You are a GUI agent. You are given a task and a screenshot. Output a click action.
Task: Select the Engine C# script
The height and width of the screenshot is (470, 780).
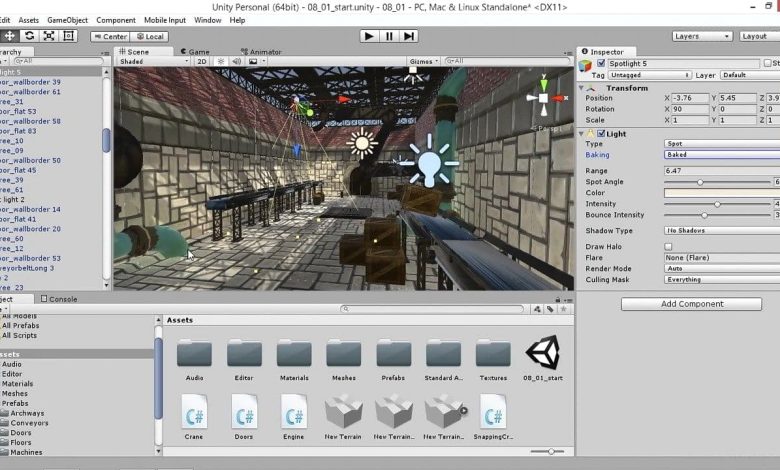click(293, 417)
